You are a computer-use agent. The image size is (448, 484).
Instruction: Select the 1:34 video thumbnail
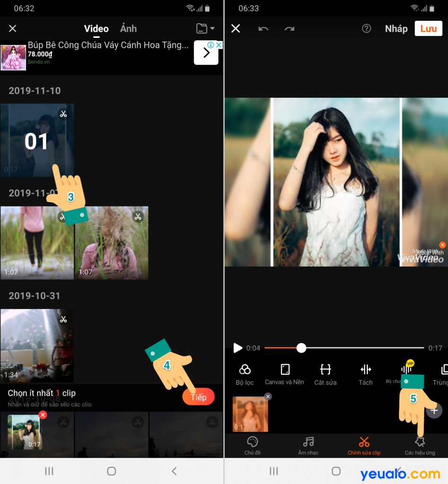(37, 346)
